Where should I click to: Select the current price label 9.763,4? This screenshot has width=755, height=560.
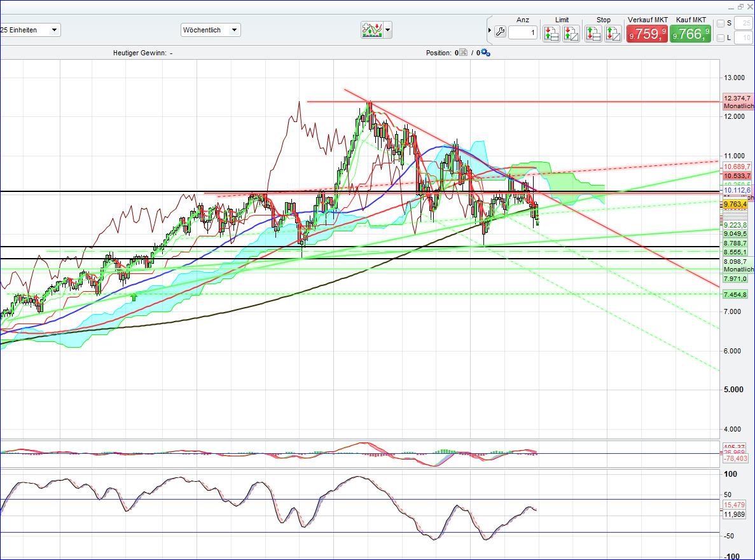point(735,205)
